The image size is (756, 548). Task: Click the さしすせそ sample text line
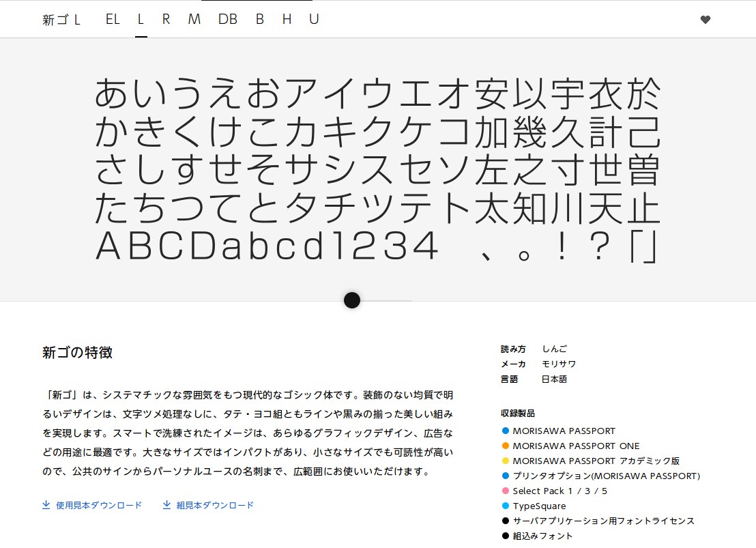click(377, 169)
